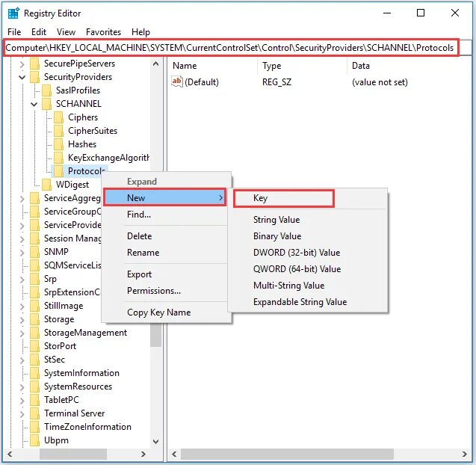Viewport: 476px width, 465px height.
Task: Click the StSec folder icon
Action: click(x=34, y=360)
